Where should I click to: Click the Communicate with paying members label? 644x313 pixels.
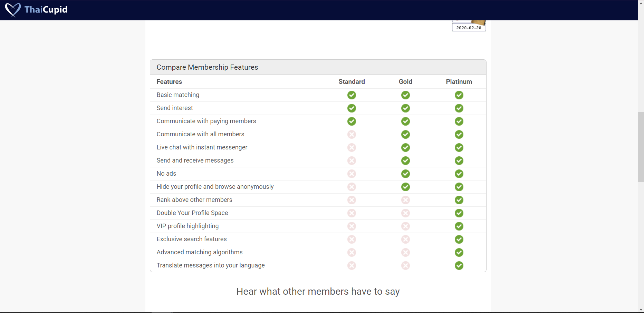[206, 121]
